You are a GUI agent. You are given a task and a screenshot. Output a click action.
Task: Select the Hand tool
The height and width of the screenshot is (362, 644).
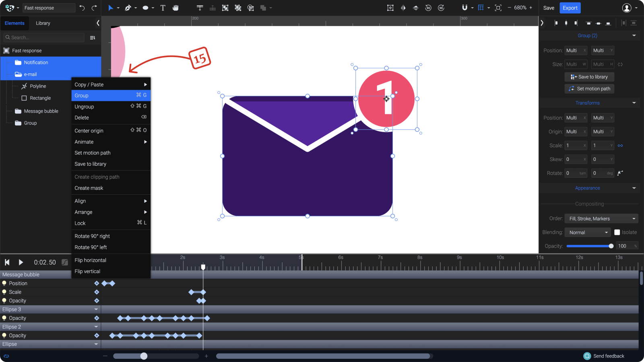(176, 8)
